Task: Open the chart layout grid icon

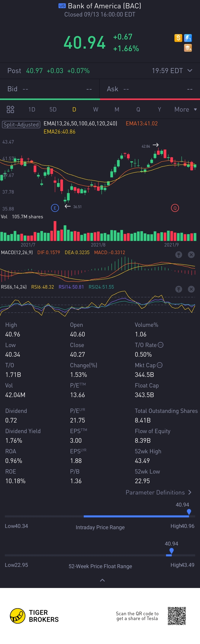Action: 10,109
